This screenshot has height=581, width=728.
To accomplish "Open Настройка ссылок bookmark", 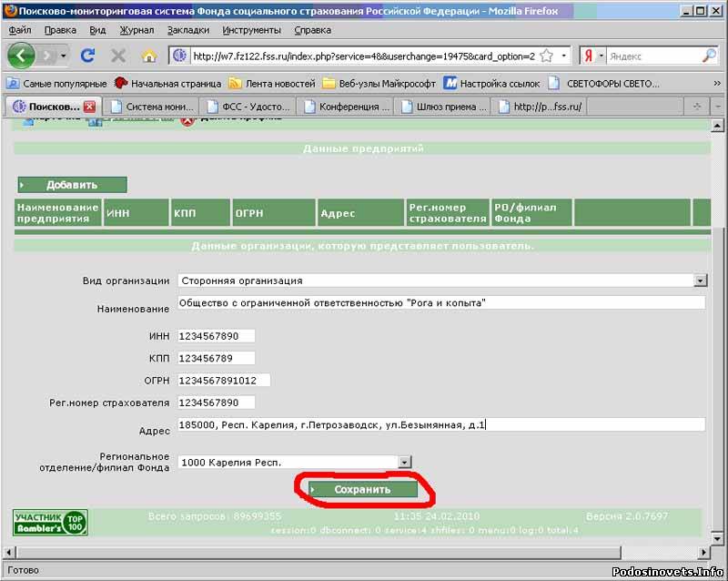I will point(491,84).
